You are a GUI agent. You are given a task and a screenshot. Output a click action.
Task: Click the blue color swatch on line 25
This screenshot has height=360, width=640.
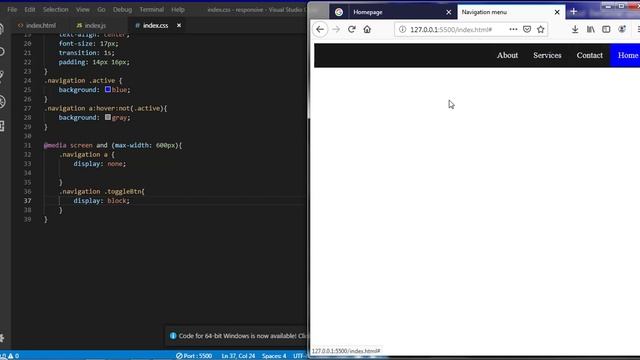tap(108, 89)
